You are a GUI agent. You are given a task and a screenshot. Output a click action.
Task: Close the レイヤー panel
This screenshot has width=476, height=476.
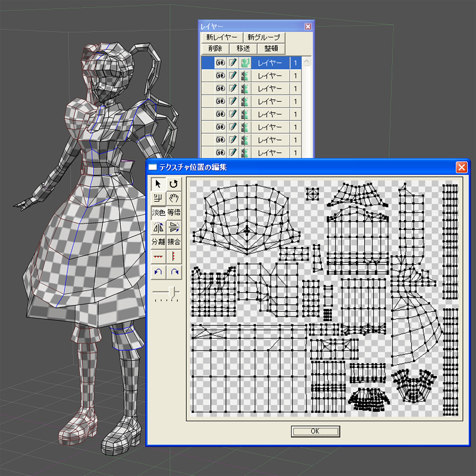coord(308,27)
